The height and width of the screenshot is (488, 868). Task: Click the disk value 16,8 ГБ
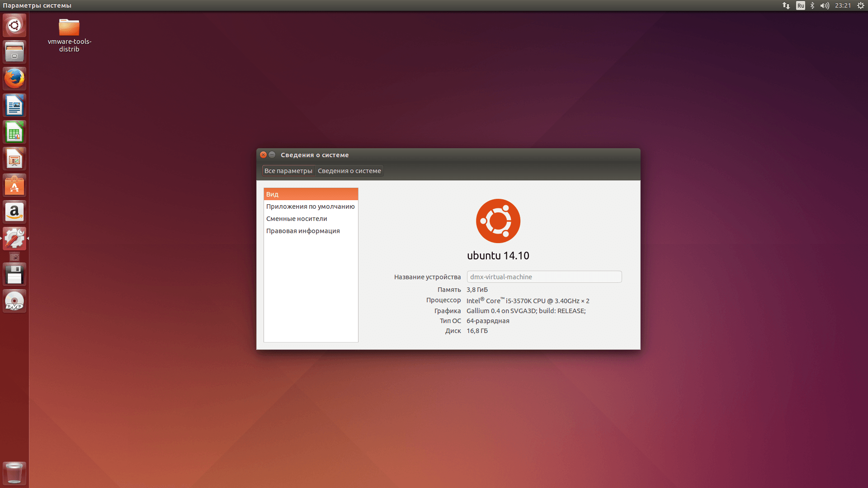[477, 331]
